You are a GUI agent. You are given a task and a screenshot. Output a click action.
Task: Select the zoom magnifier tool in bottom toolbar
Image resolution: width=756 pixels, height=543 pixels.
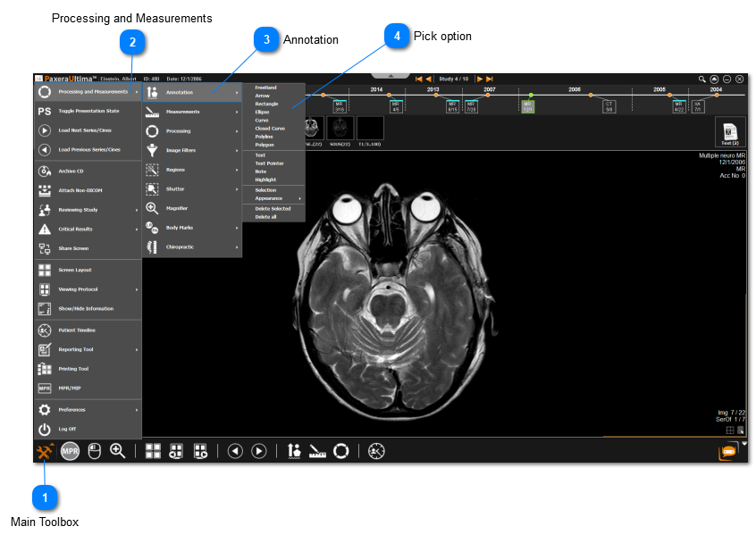[117, 451]
